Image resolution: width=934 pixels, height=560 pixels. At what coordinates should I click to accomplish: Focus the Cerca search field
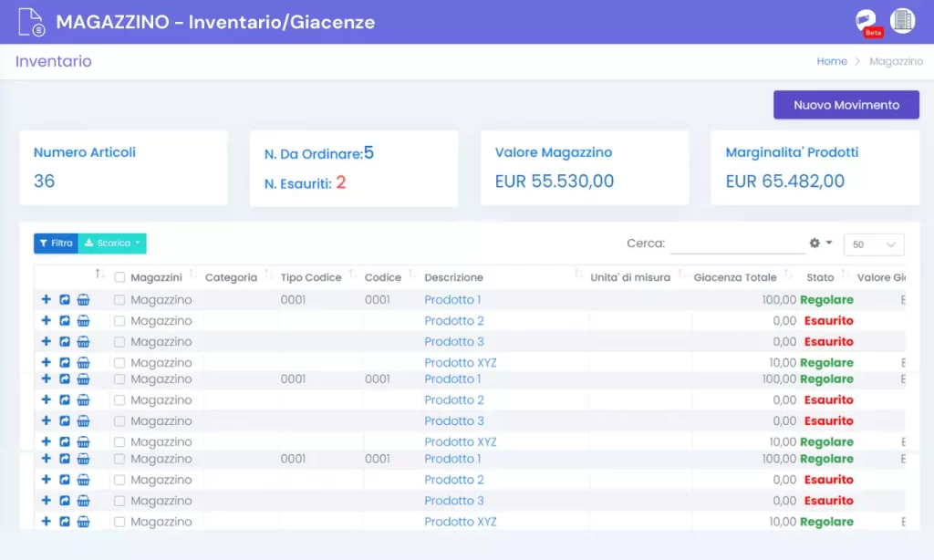(x=737, y=244)
